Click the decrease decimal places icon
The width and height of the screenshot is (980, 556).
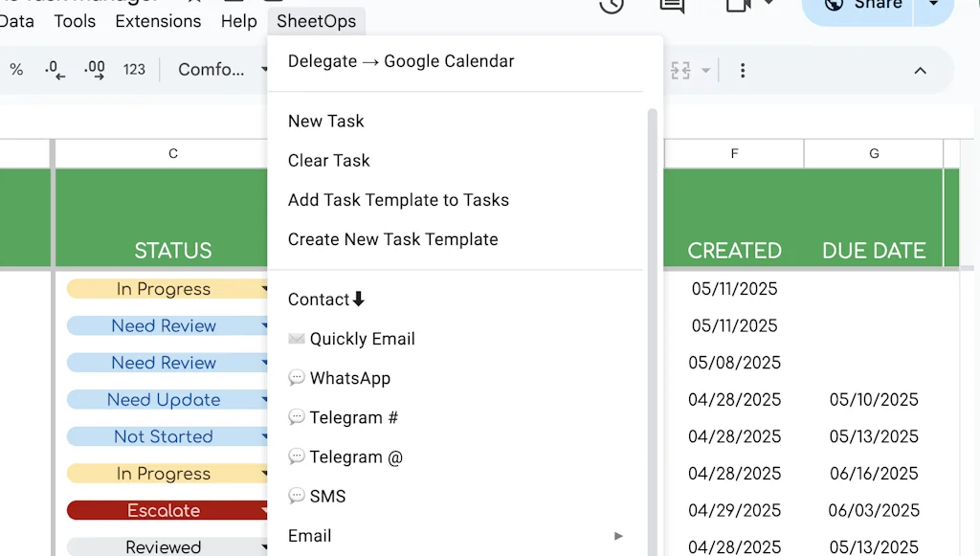point(55,70)
